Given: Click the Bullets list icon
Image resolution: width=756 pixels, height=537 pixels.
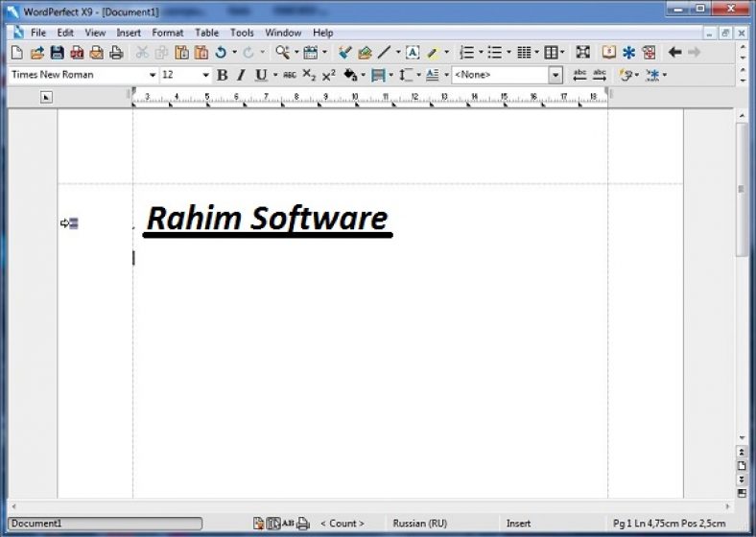Looking at the screenshot, I should coord(495,52).
